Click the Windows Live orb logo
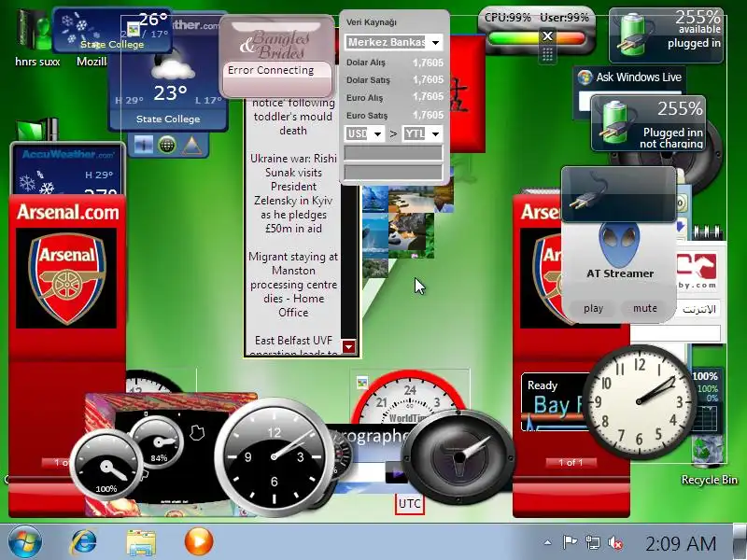Viewport: 747px width, 560px height. tap(585, 77)
